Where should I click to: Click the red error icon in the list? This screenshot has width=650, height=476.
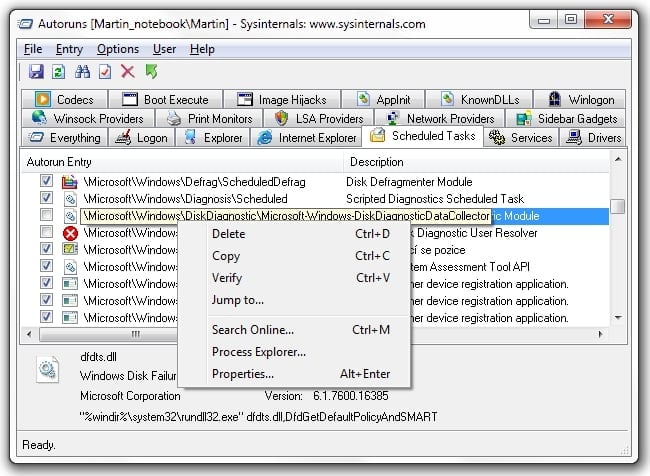pyautogui.click(x=70, y=233)
